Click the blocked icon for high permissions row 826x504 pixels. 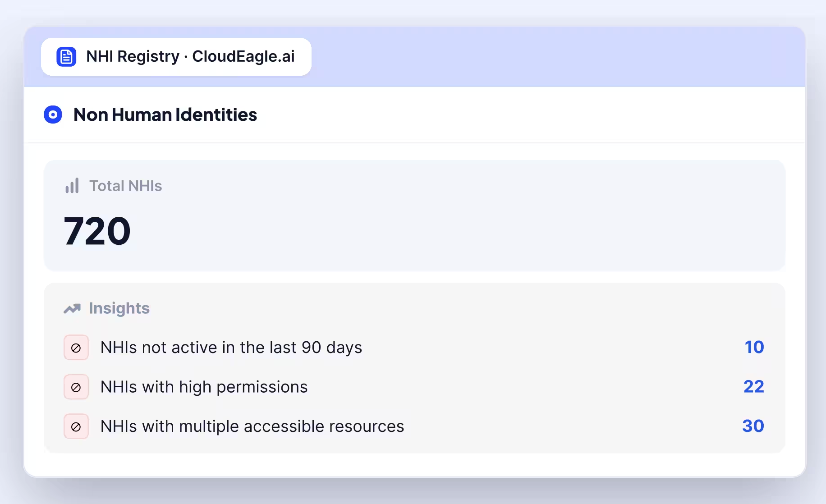76,387
